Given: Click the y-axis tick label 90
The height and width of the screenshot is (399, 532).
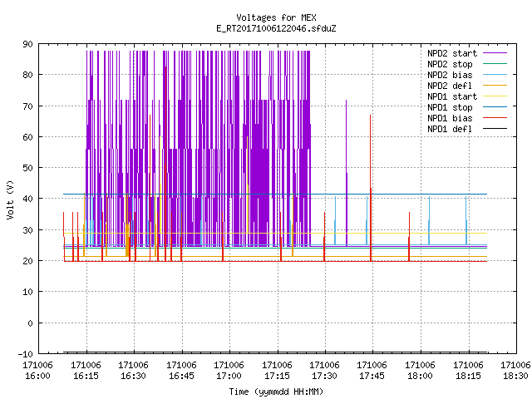Looking at the screenshot, I should tap(27, 44).
